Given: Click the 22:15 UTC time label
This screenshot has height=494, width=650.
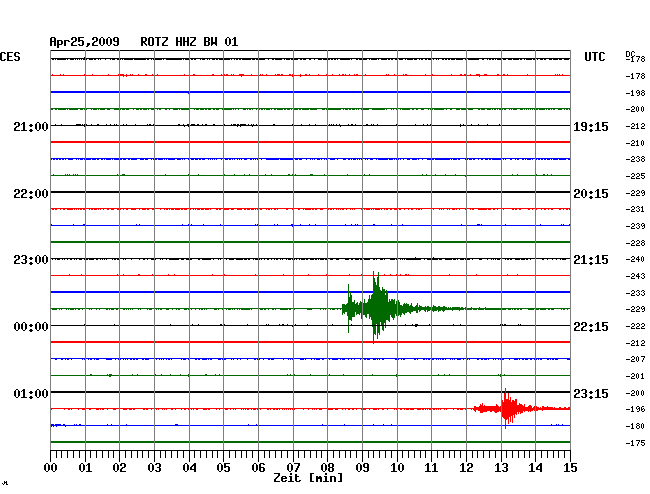Looking at the screenshot, I should 591,327.
